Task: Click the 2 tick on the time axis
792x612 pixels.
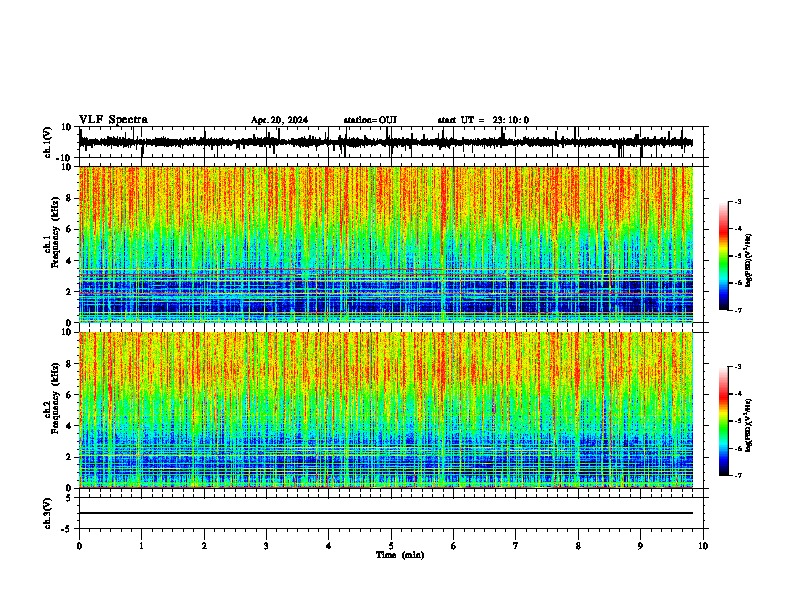Action: 204,546
